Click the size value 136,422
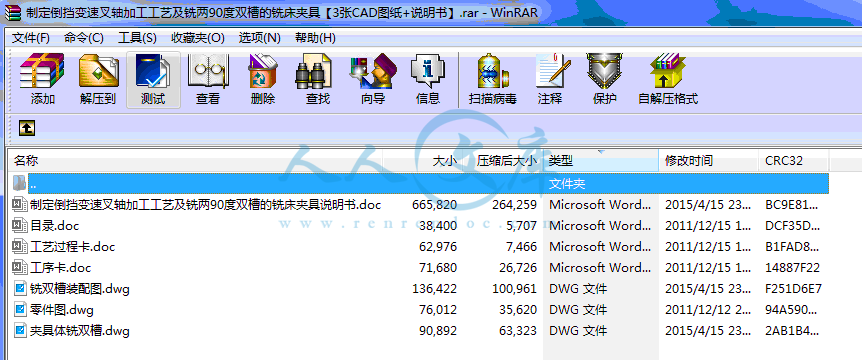The width and height of the screenshot is (862, 360). (434, 289)
